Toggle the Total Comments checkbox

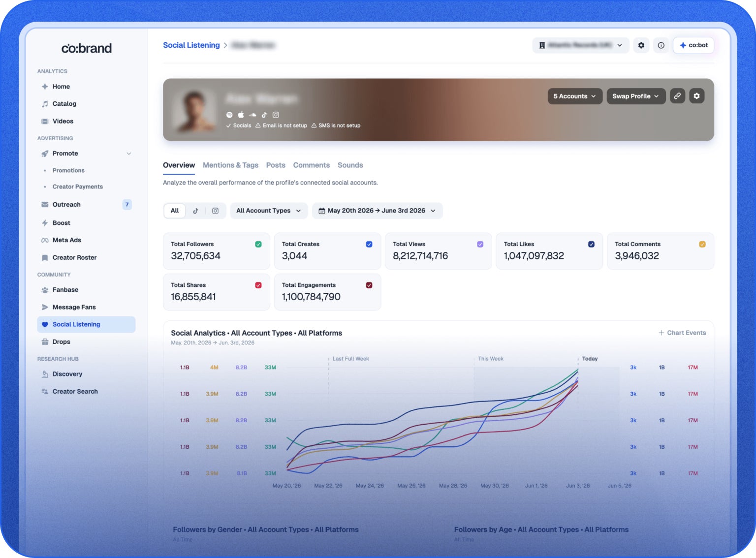[x=702, y=244]
